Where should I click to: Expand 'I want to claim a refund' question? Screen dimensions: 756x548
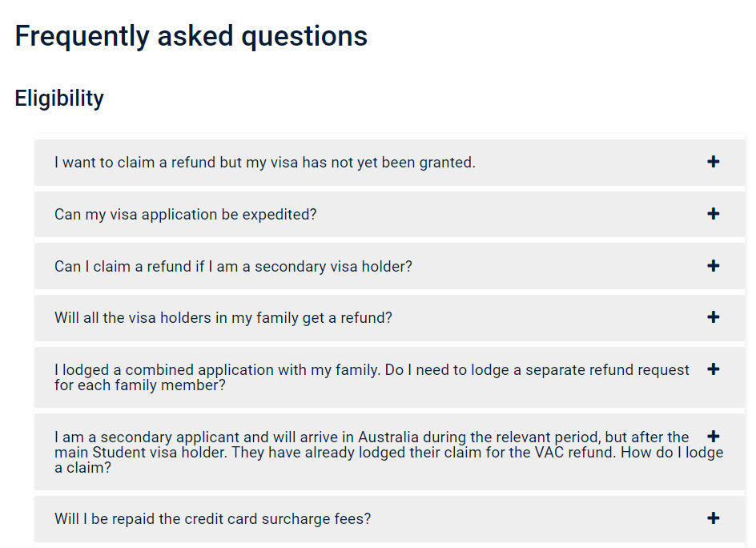(x=265, y=163)
